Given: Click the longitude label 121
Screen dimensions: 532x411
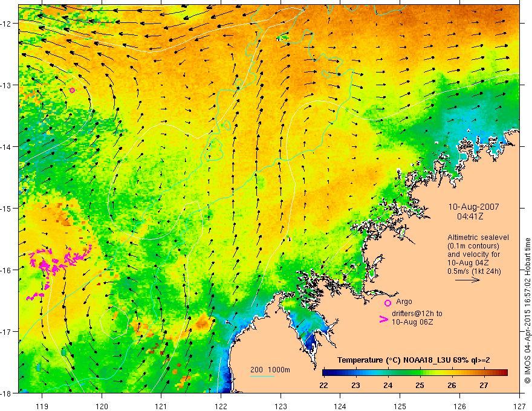Looking at the screenshot, I should click(x=161, y=407).
